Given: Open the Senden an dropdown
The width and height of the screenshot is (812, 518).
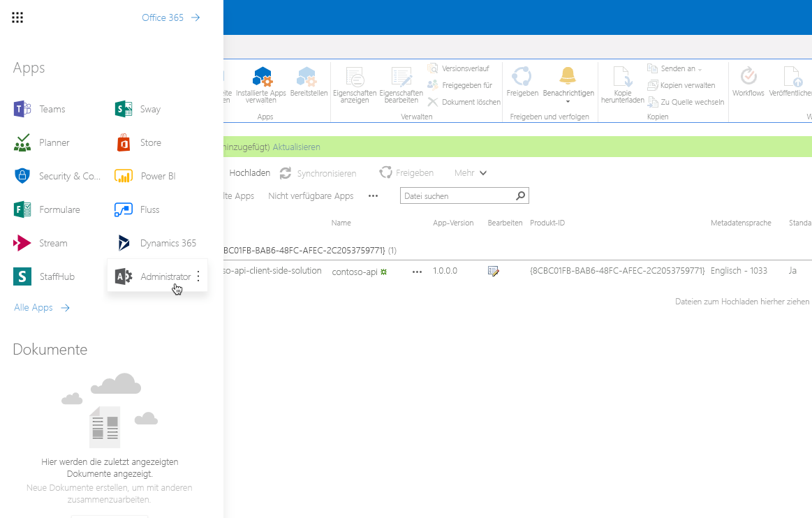Looking at the screenshot, I should pos(677,68).
